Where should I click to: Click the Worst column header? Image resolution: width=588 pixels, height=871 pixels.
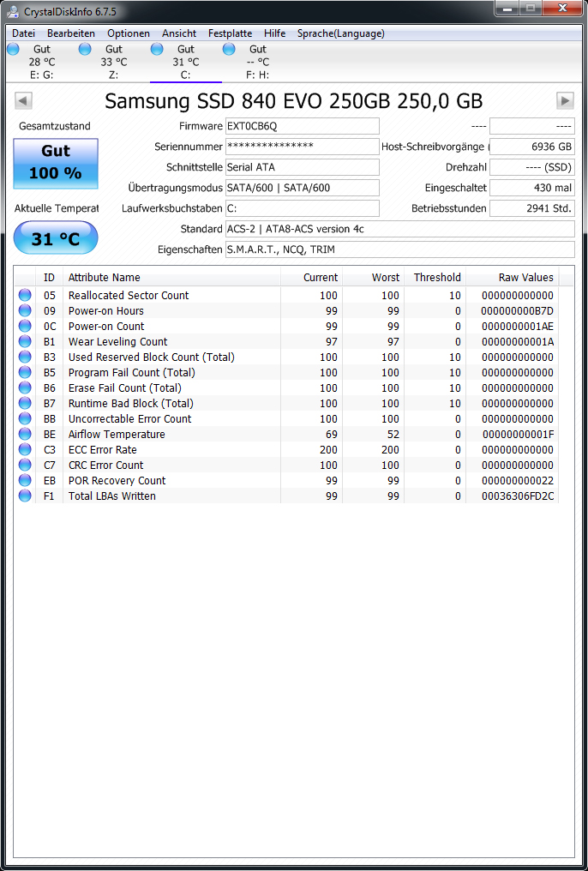[373, 277]
